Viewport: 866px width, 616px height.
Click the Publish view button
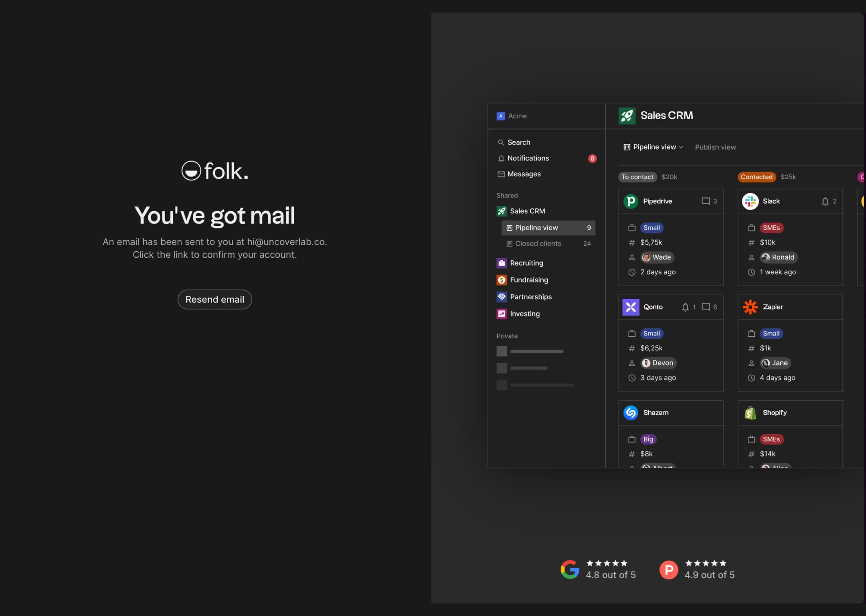click(715, 147)
